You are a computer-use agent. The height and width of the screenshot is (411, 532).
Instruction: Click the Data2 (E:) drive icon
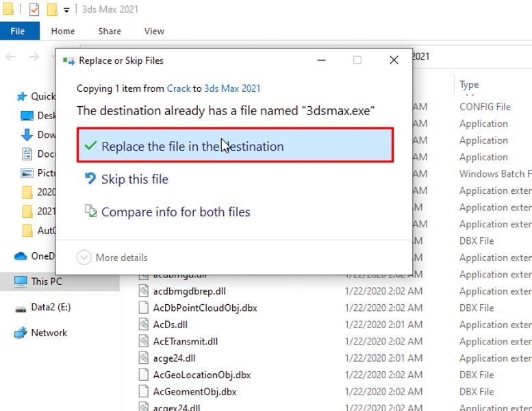tap(21, 308)
